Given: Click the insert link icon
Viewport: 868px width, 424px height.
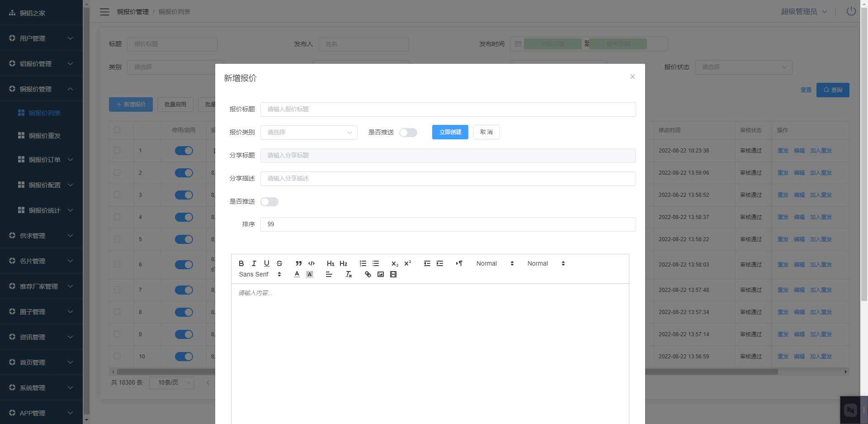Looking at the screenshot, I should [x=368, y=274].
